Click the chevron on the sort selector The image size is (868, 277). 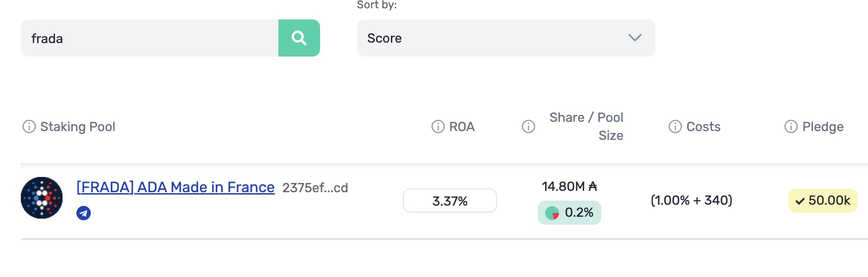click(x=635, y=38)
